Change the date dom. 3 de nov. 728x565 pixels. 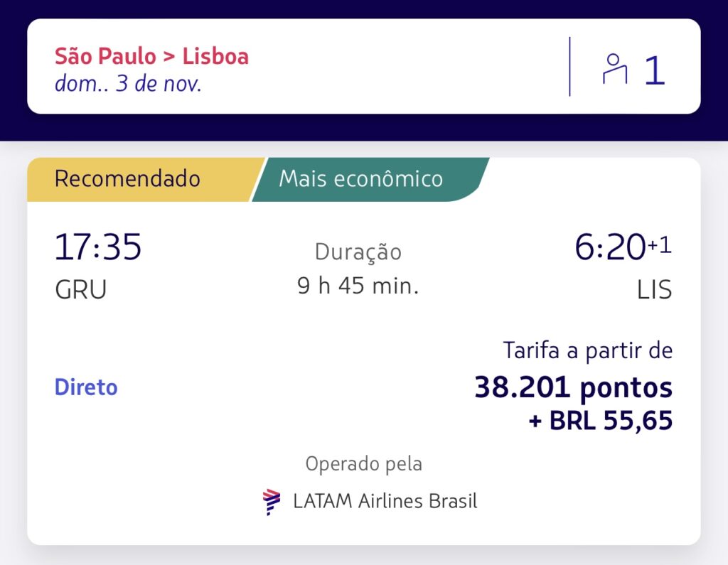(128, 84)
